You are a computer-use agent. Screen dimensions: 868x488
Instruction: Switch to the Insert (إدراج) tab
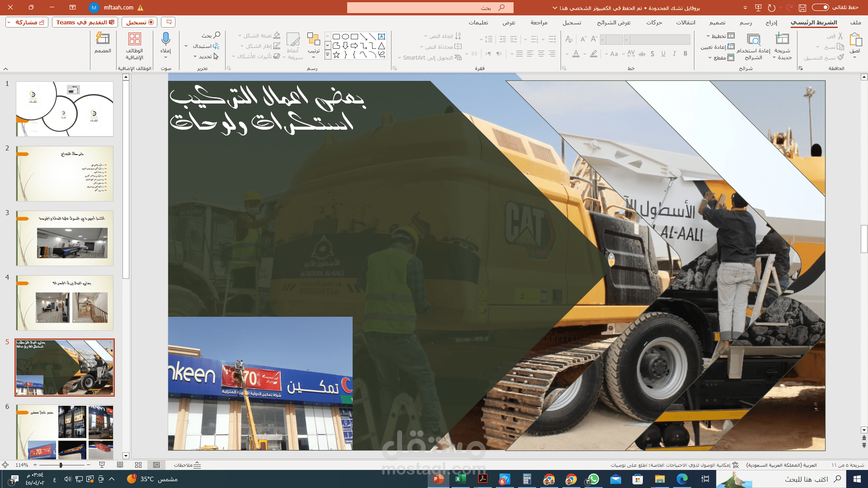pyautogui.click(x=771, y=22)
